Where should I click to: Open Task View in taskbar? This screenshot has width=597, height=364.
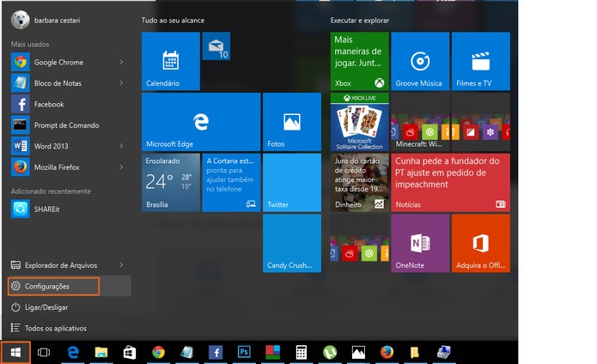[x=44, y=353]
